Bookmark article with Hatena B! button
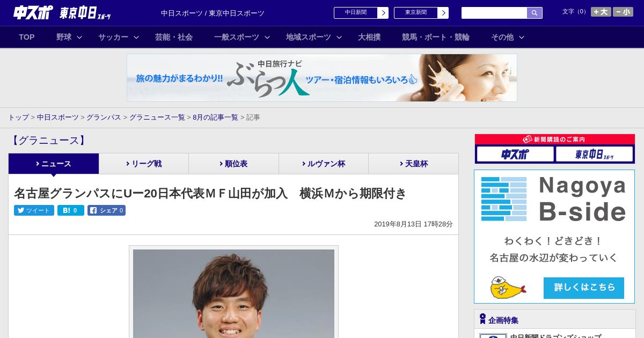 [71, 210]
